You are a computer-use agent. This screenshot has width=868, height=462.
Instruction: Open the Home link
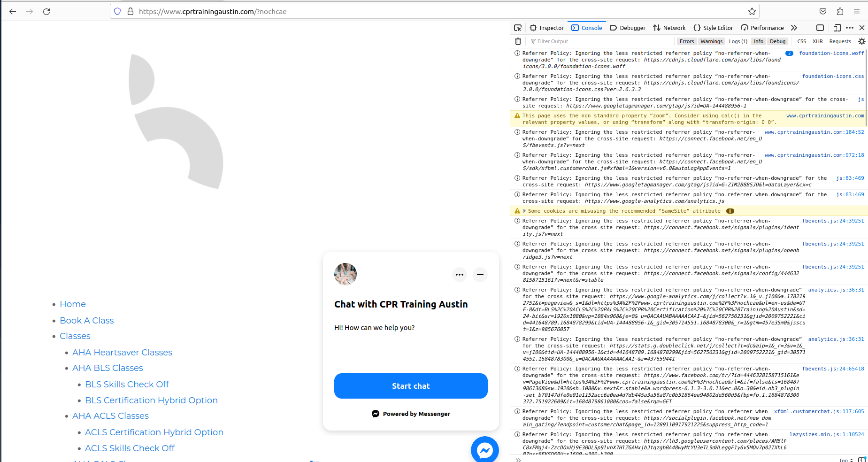[x=73, y=304]
